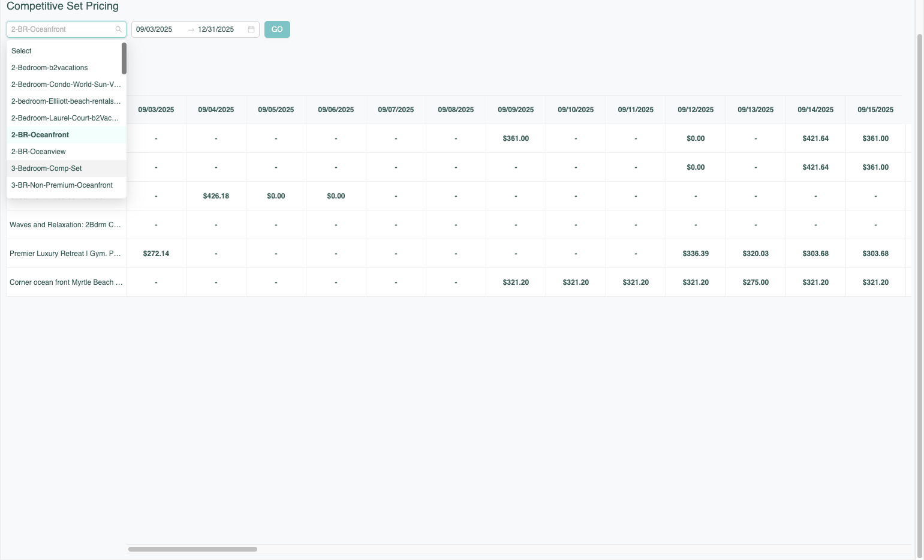Click the 09/08/2025 column header
Viewport: 924px width, 560px height.
point(456,110)
